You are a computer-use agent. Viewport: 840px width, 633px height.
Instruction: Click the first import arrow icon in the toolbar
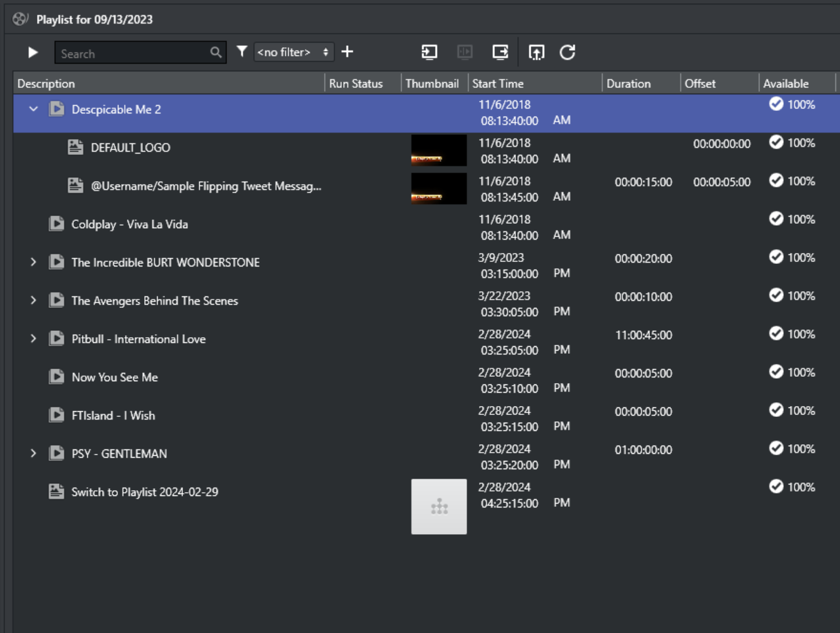coord(429,52)
